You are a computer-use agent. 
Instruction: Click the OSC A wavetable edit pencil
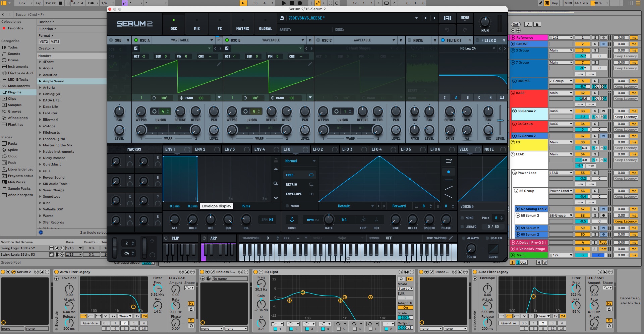(x=219, y=64)
